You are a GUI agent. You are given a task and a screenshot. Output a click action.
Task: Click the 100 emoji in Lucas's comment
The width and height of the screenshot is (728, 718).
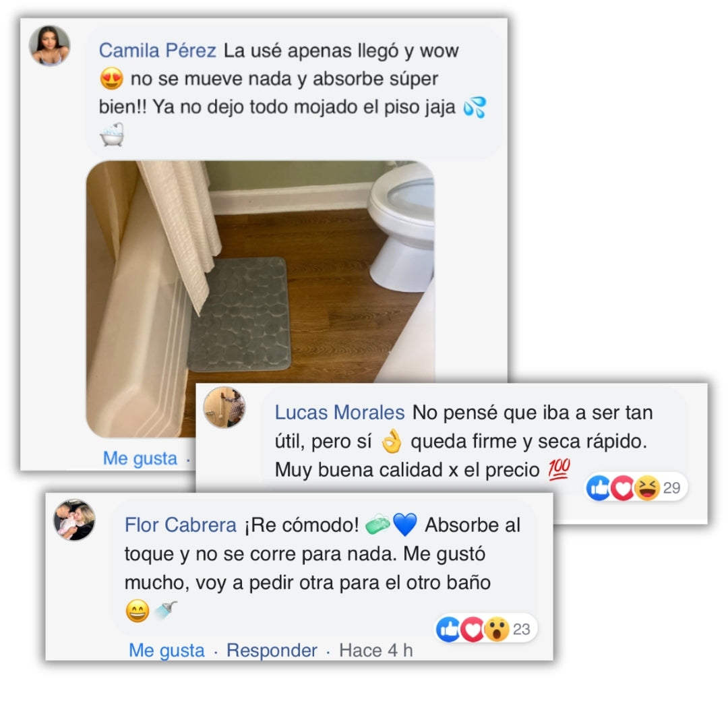(559, 469)
